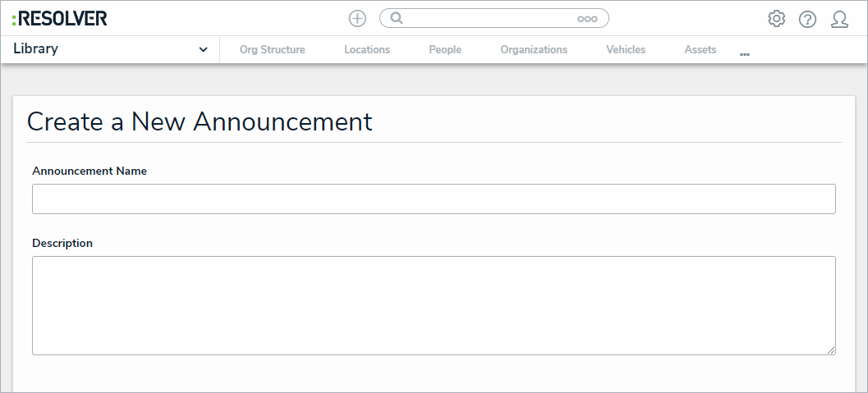Open the Organizations tab
Image resolution: width=868 pixels, height=393 pixels.
click(534, 50)
